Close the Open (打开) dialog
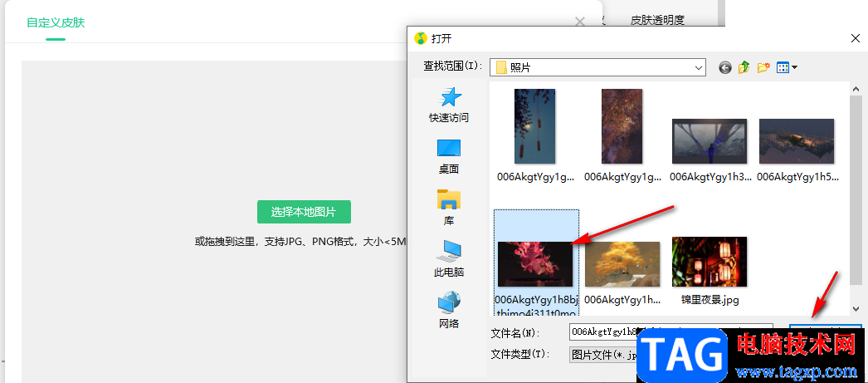Viewport: 868px width, 383px height. coord(855,38)
